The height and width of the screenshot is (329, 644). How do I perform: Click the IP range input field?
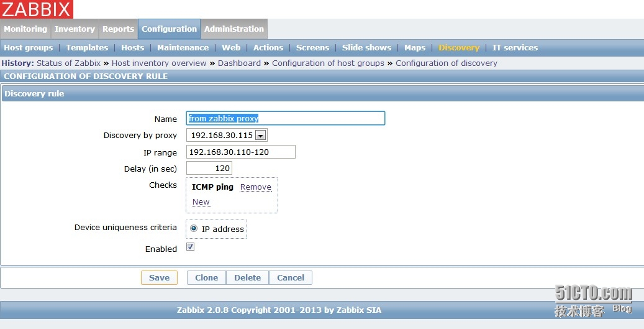point(241,152)
